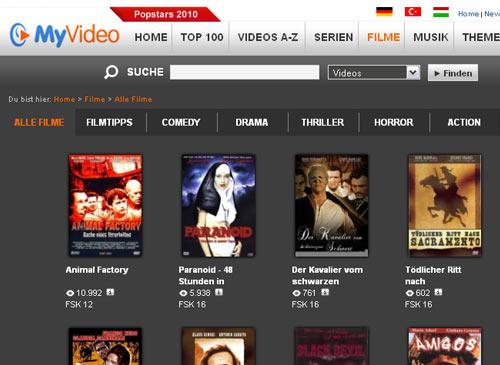This screenshot has width=500, height=365.
Task: Switch to the COMEDY tab
Action: coord(181,122)
